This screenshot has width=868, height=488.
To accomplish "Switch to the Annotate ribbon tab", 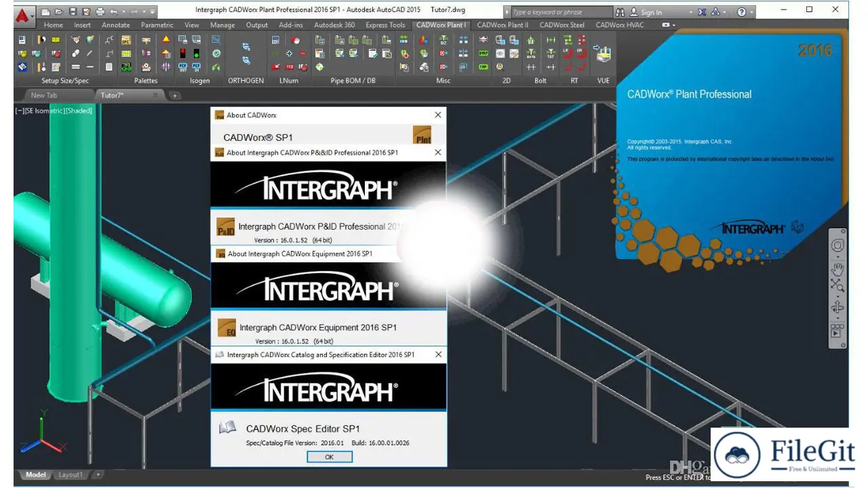I will click(x=116, y=25).
